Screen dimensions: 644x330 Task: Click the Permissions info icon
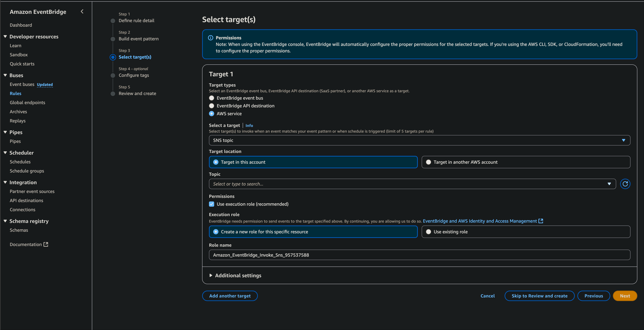click(x=210, y=38)
